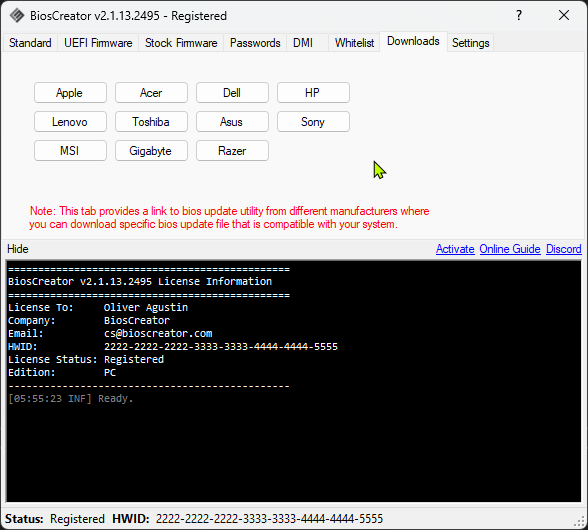Open the UEFI Firmware tab
Screen dimensions: 588x530
98,43
